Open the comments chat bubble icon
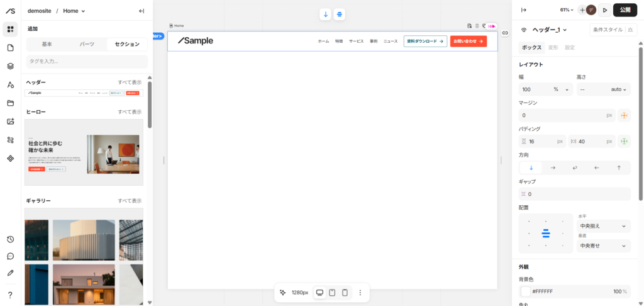 (x=10, y=256)
